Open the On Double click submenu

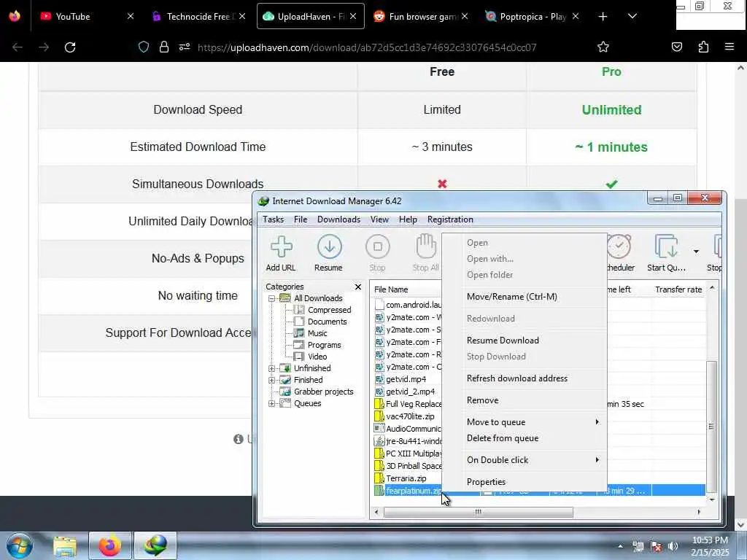pyautogui.click(x=524, y=461)
